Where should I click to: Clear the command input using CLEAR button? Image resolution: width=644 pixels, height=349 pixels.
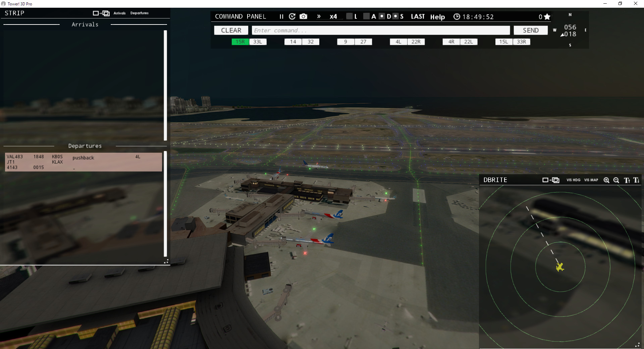pos(231,30)
